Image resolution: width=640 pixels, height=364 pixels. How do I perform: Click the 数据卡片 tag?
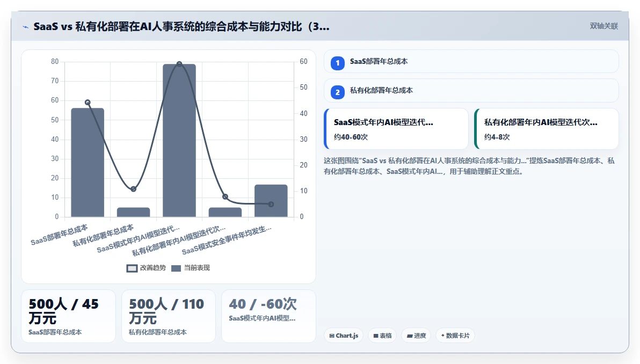point(455,336)
